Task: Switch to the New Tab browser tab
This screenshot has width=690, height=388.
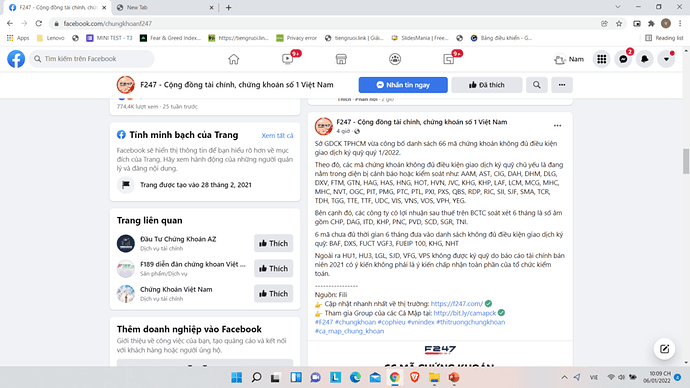Action: (x=163, y=7)
